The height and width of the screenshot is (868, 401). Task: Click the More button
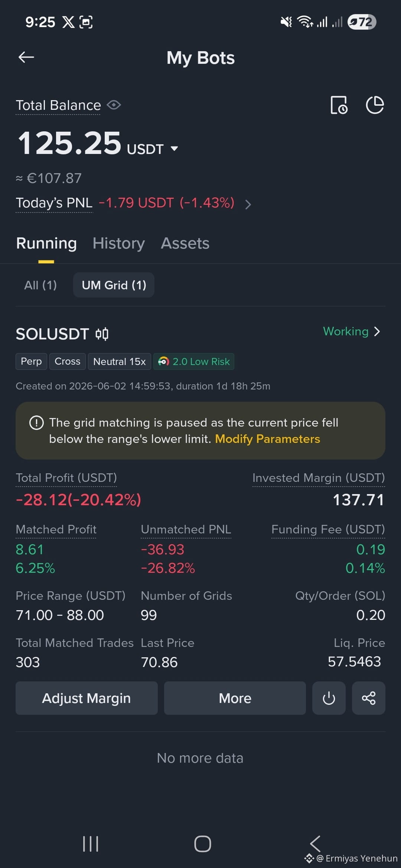tap(235, 698)
